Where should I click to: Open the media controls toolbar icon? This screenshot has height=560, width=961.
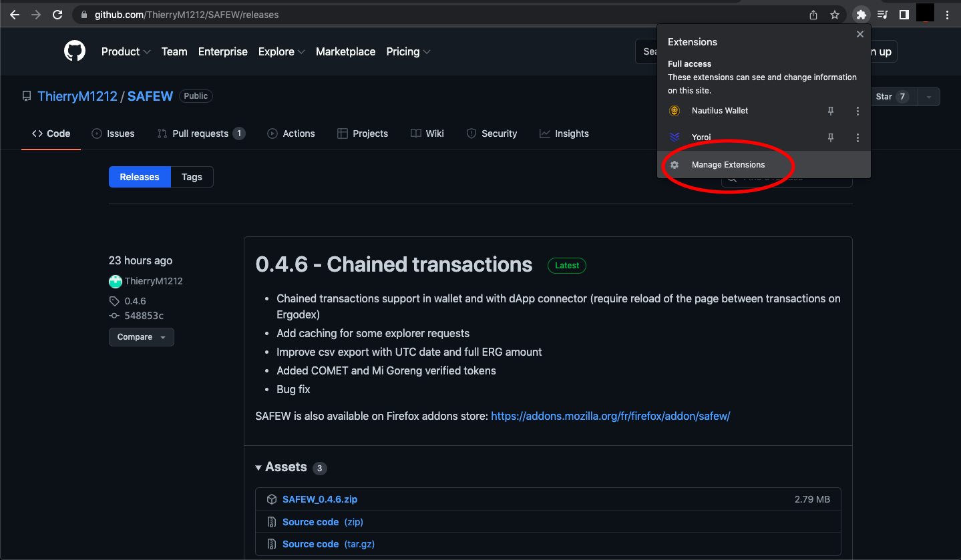tap(882, 15)
